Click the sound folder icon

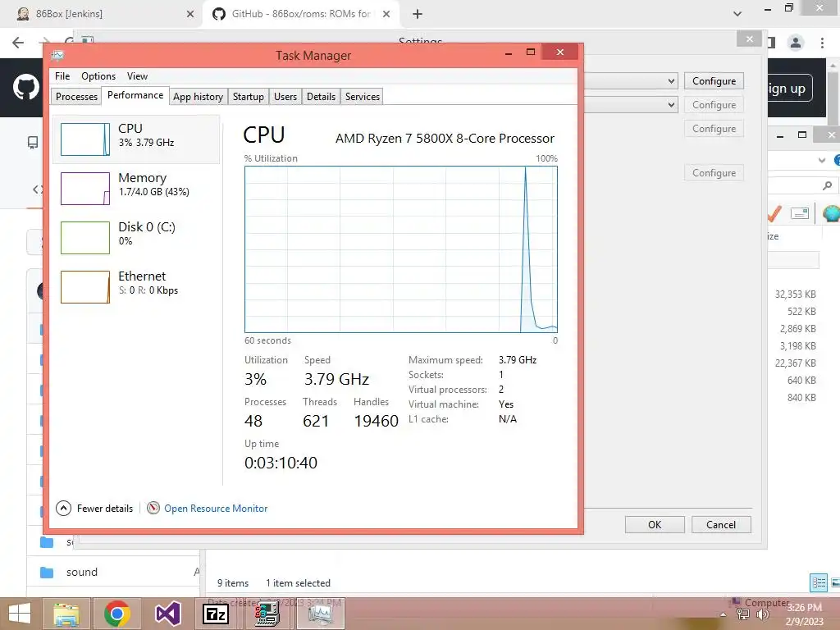[47, 572]
